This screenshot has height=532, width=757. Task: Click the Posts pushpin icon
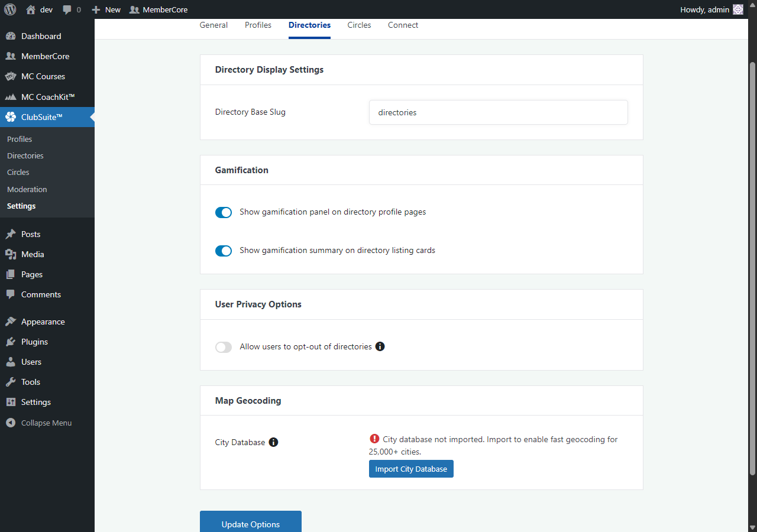[11, 234]
